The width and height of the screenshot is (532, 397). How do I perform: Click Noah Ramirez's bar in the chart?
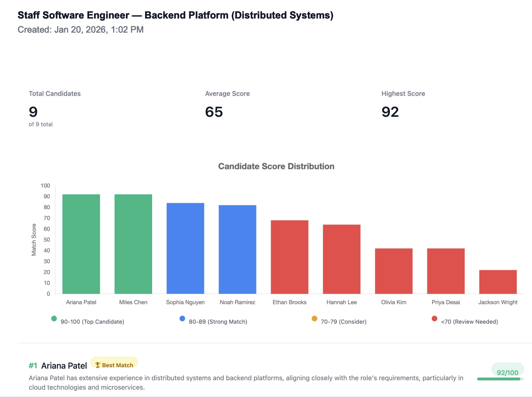237,249
